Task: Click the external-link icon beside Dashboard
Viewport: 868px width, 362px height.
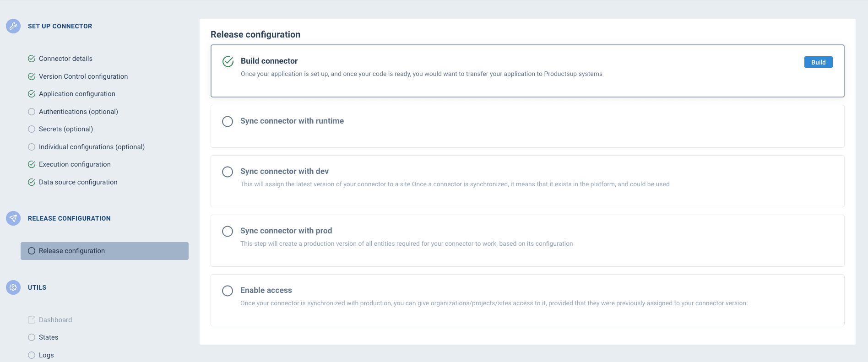Action: pos(32,319)
